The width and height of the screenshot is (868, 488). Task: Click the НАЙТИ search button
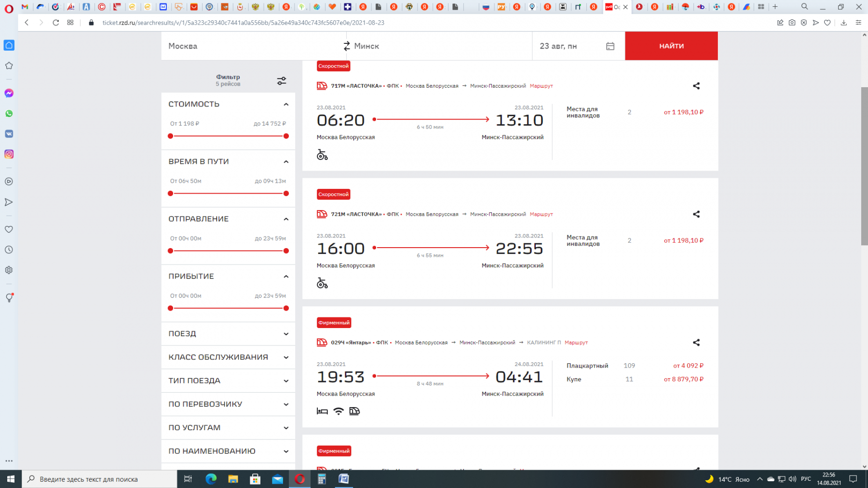[x=671, y=46]
